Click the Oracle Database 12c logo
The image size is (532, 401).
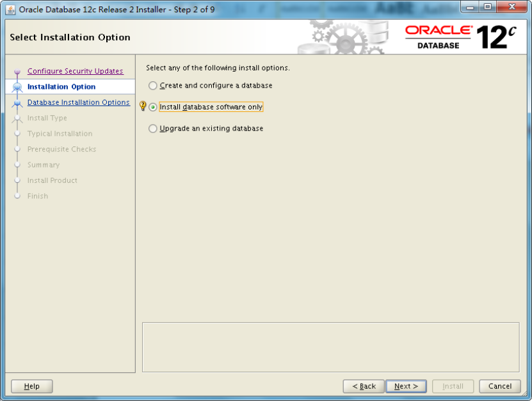[460, 37]
